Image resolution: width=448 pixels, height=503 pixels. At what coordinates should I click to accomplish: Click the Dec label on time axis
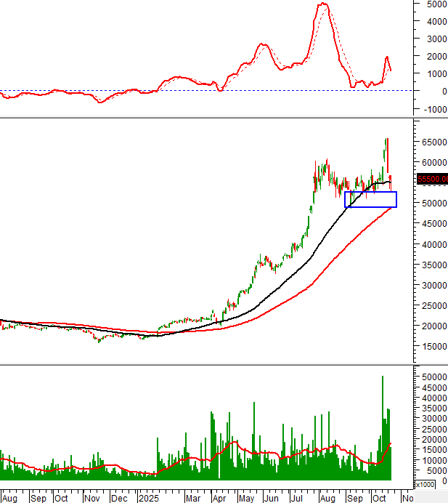click(120, 498)
